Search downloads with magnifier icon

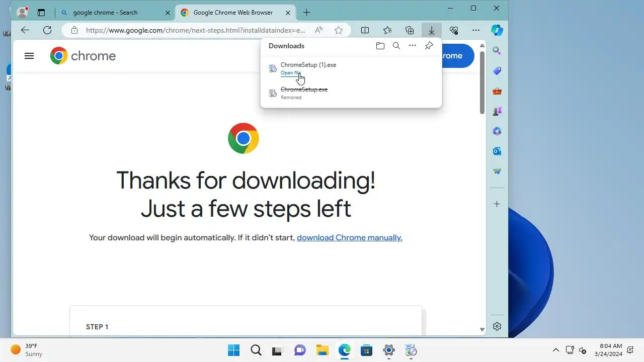click(x=396, y=46)
